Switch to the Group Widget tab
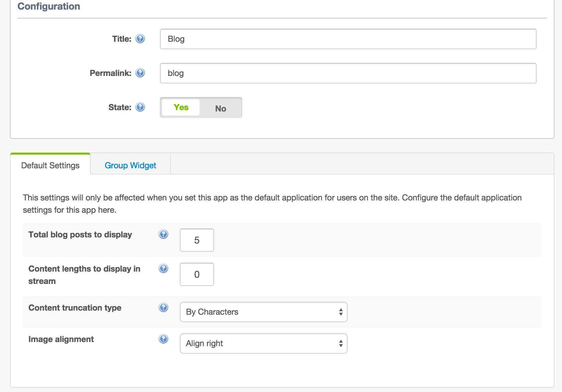The height and width of the screenshot is (392, 562). click(x=130, y=166)
